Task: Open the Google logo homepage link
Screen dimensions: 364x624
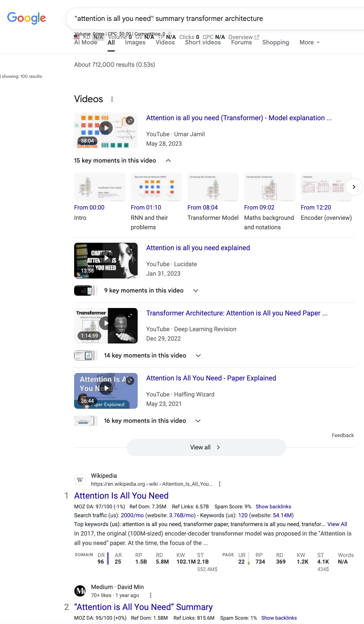Action: [26, 18]
